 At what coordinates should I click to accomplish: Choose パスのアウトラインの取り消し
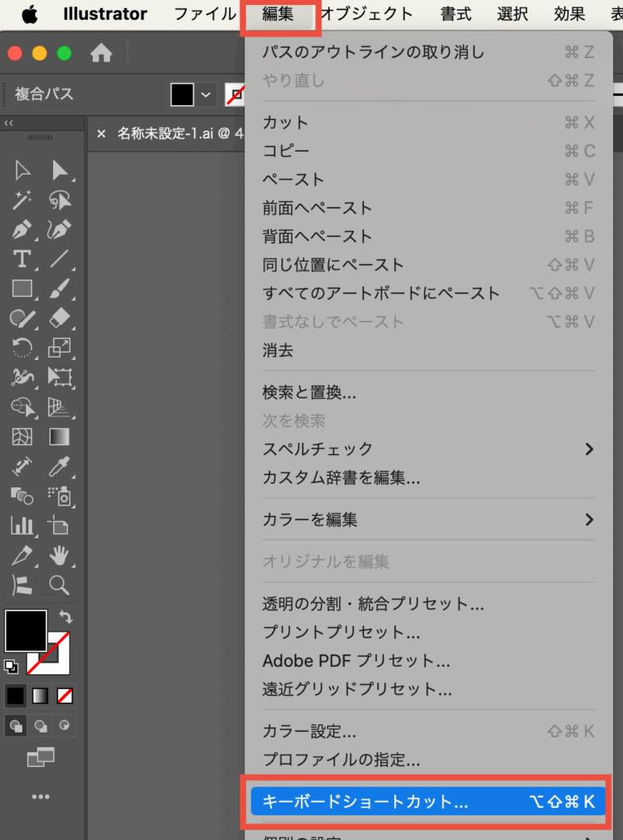[428, 52]
